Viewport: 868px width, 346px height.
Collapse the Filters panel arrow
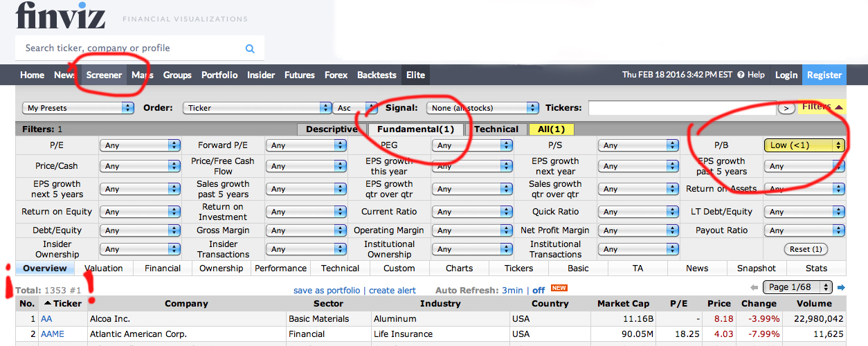839,107
